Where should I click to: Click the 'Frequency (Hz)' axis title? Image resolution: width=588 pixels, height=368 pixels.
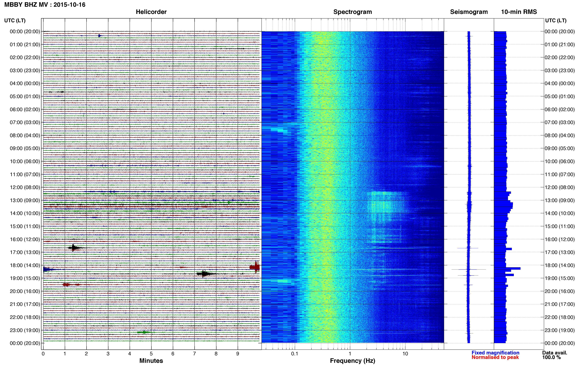(x=352, y=361)
